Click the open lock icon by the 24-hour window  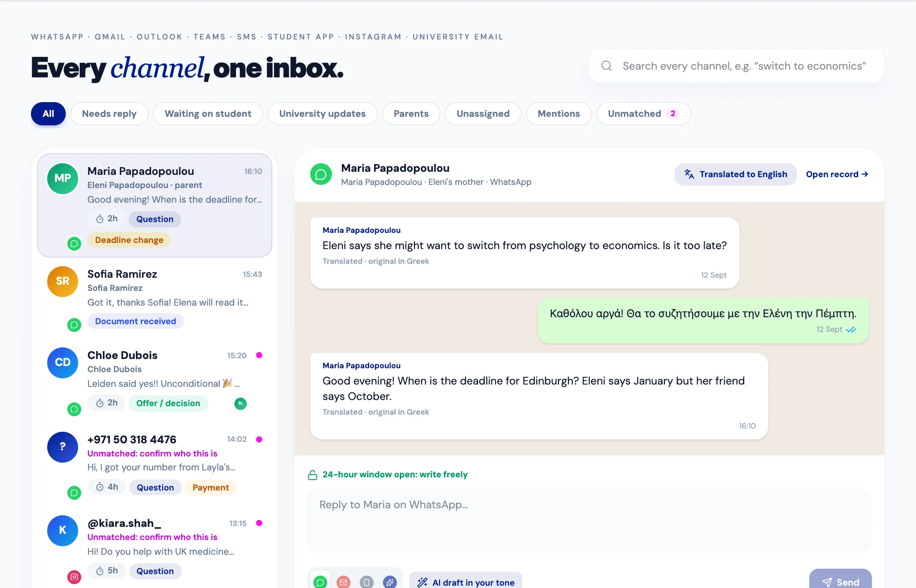coord(313,475)
